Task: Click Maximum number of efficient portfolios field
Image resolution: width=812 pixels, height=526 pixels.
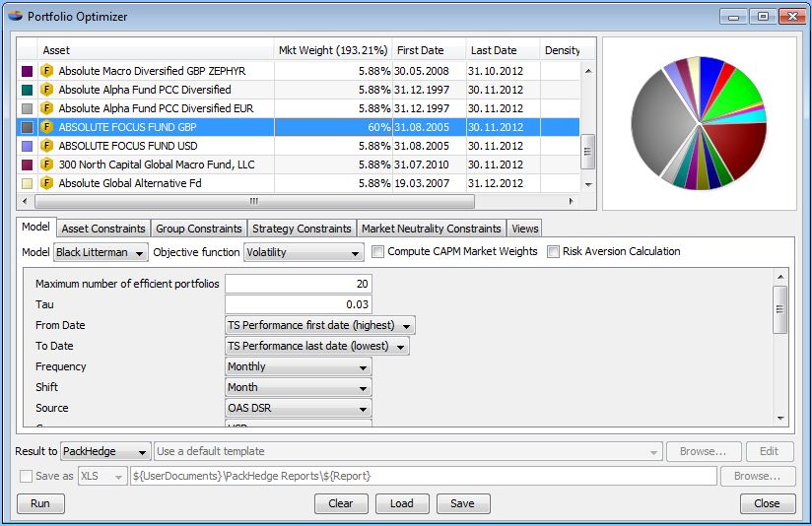Action: pos(299,284)
